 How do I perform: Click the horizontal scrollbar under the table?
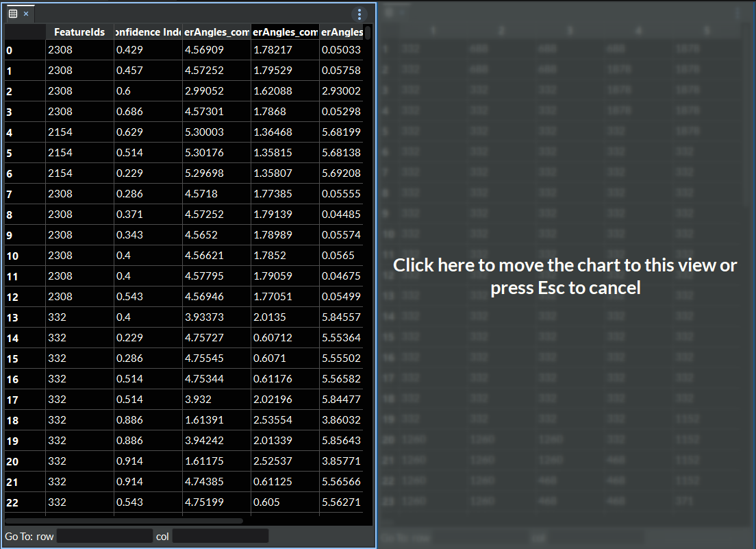point(123,521)
